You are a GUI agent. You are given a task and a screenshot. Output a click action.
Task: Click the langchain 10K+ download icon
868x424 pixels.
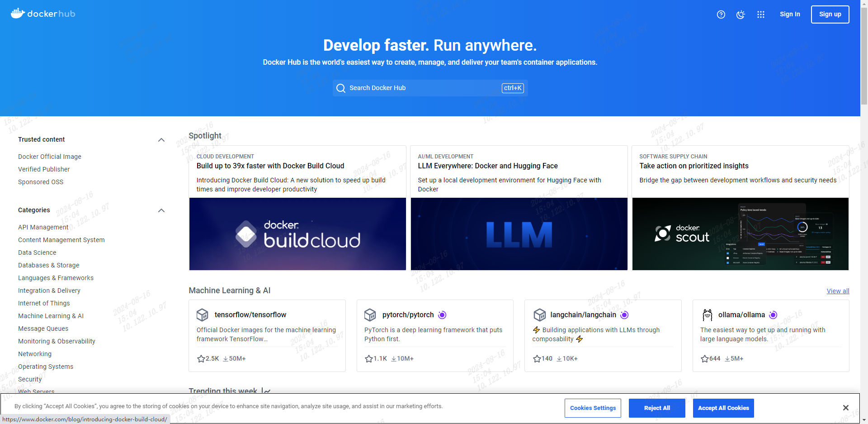559,359
